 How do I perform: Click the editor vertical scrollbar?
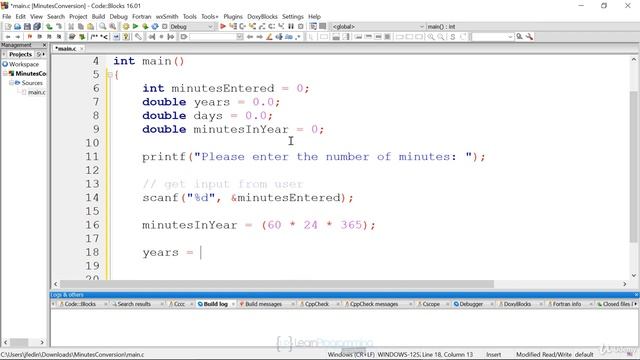point(633,167)
